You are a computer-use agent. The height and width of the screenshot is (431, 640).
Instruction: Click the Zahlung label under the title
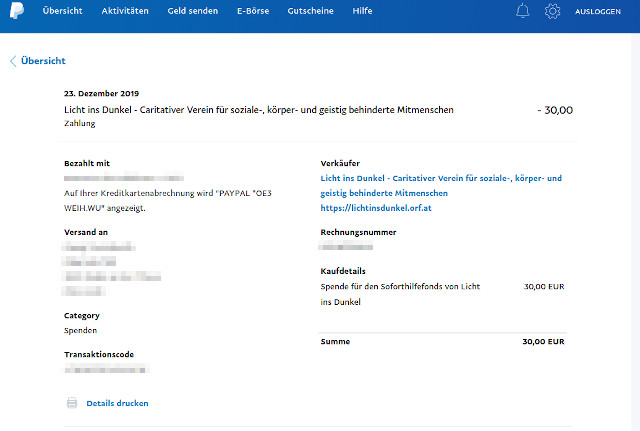click(80, 123)
